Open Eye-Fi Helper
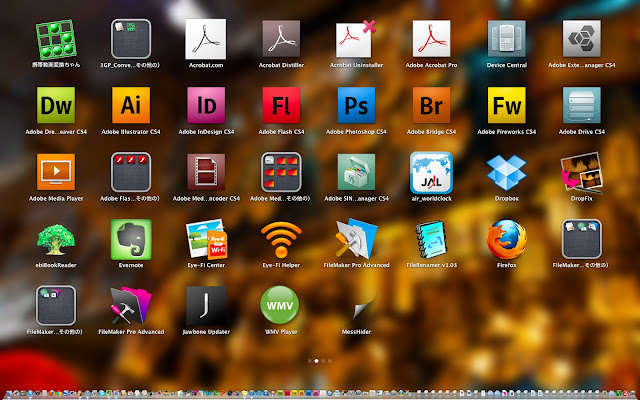Viewport: 640px width, 400px height. (281, 240)
